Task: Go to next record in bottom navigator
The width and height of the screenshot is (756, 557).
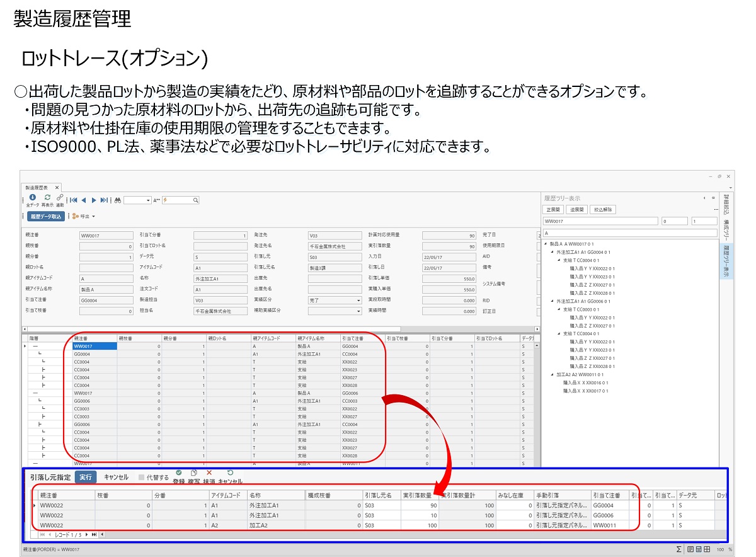Action: (x=87, y=534)
